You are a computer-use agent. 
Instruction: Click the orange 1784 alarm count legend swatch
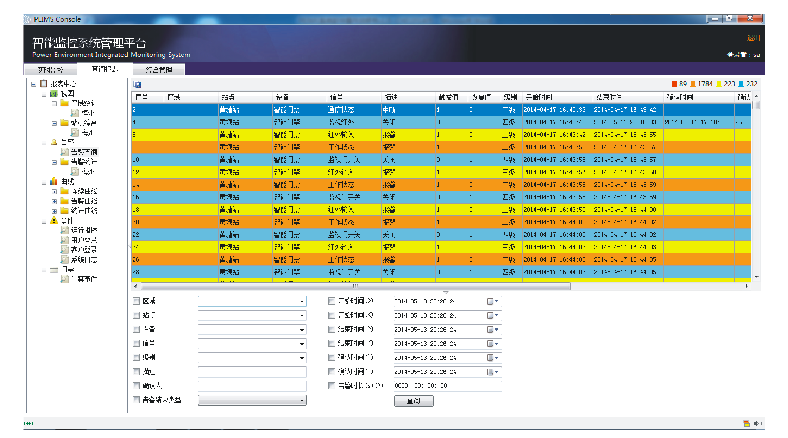click(x=693, y=84)
